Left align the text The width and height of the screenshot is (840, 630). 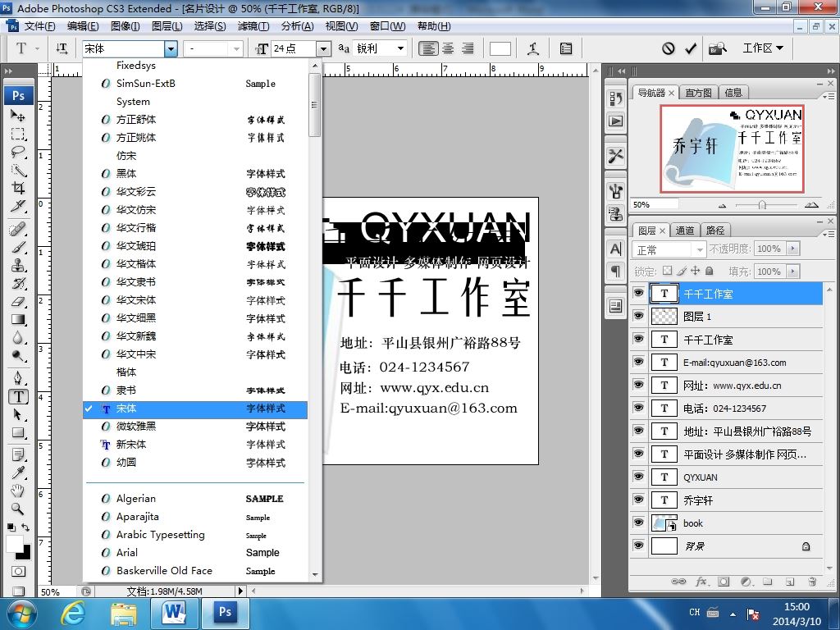tap(427, 48)
